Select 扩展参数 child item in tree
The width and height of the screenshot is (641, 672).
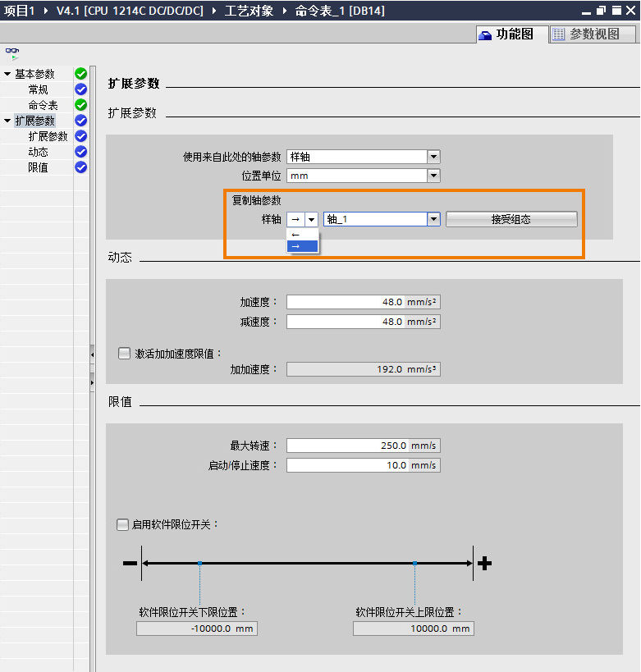48,136
